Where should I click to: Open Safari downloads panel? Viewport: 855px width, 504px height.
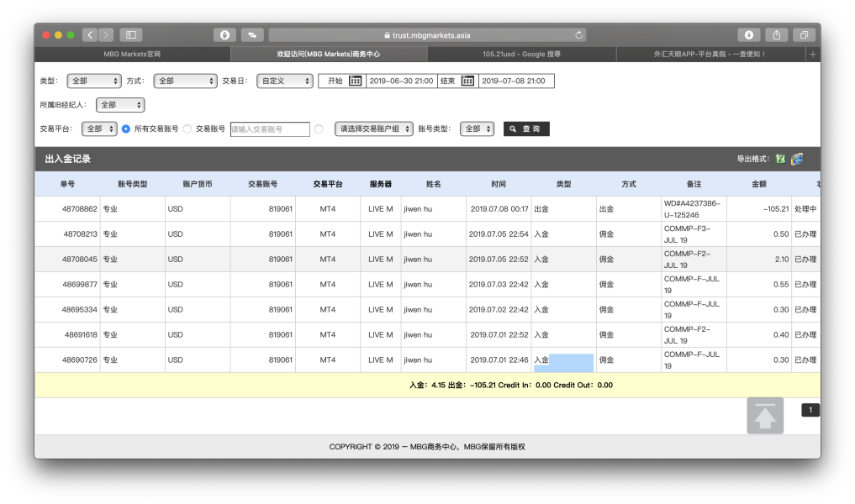[x=749, y=34]
